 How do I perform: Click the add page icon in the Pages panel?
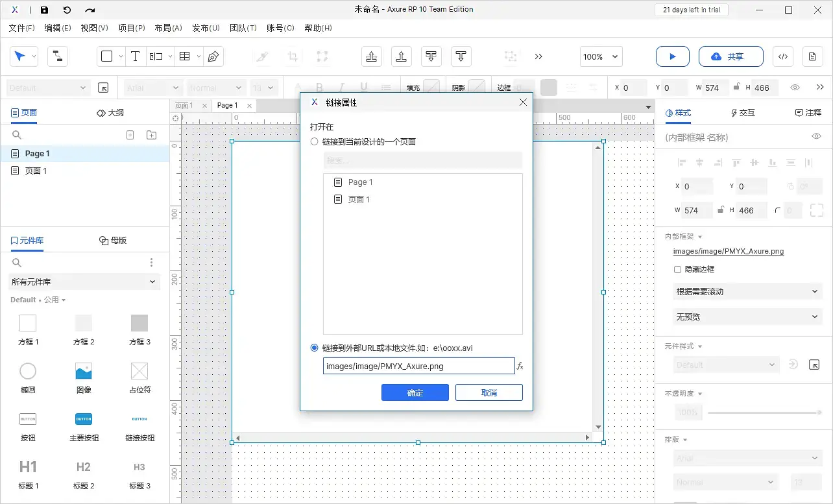click(x=130, y=134)
